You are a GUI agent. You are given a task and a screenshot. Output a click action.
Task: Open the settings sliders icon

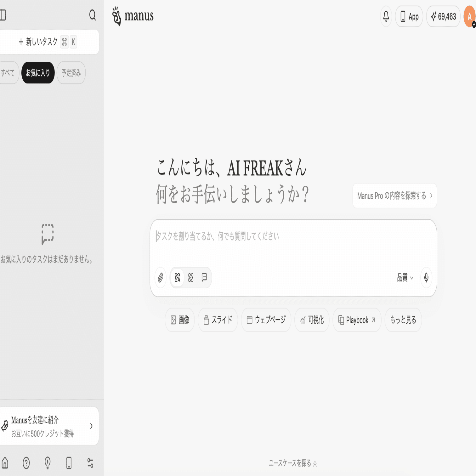tap(90, 463)
